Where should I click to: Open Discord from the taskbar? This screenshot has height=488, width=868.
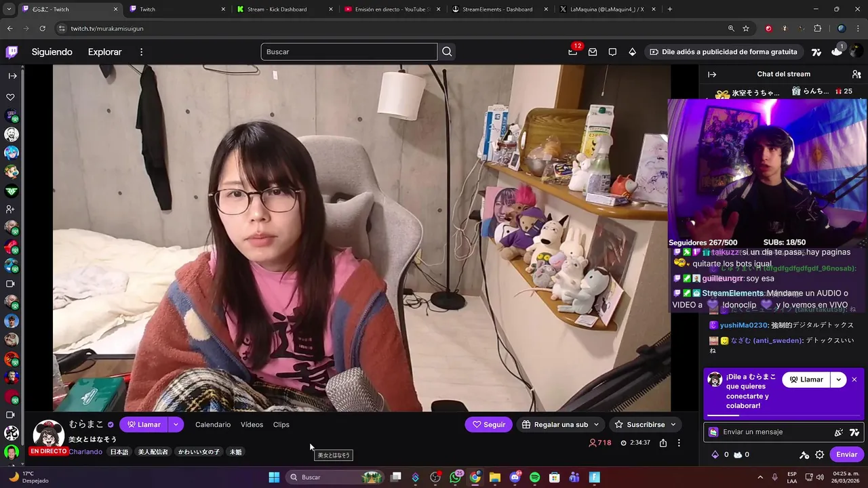point(515,477)
